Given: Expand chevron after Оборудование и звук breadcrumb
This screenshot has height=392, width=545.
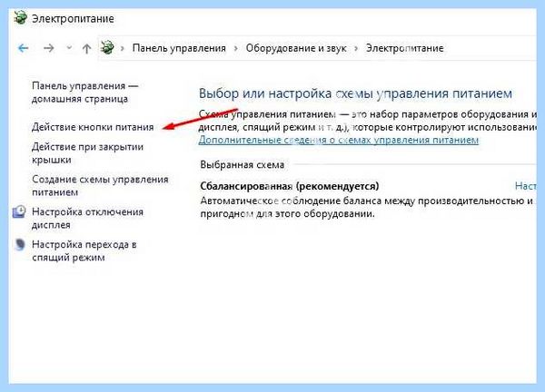Looking at the screenshot, I should pos(356,48).
